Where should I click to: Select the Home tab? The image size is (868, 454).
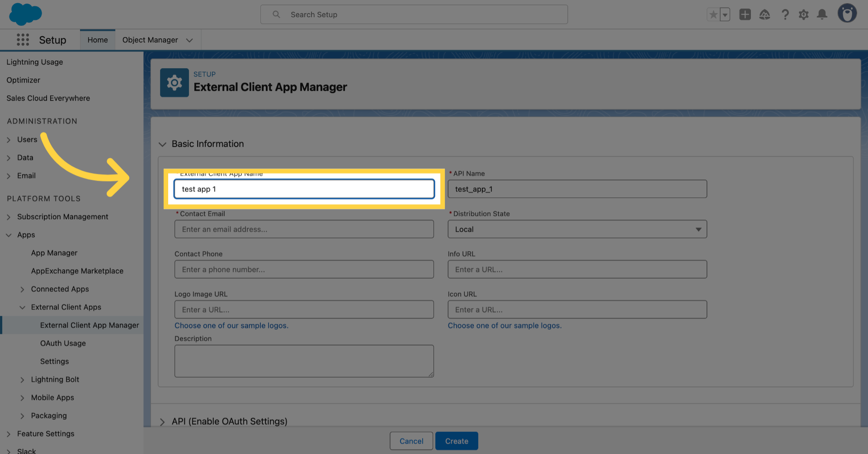click(x=97, y=40)
